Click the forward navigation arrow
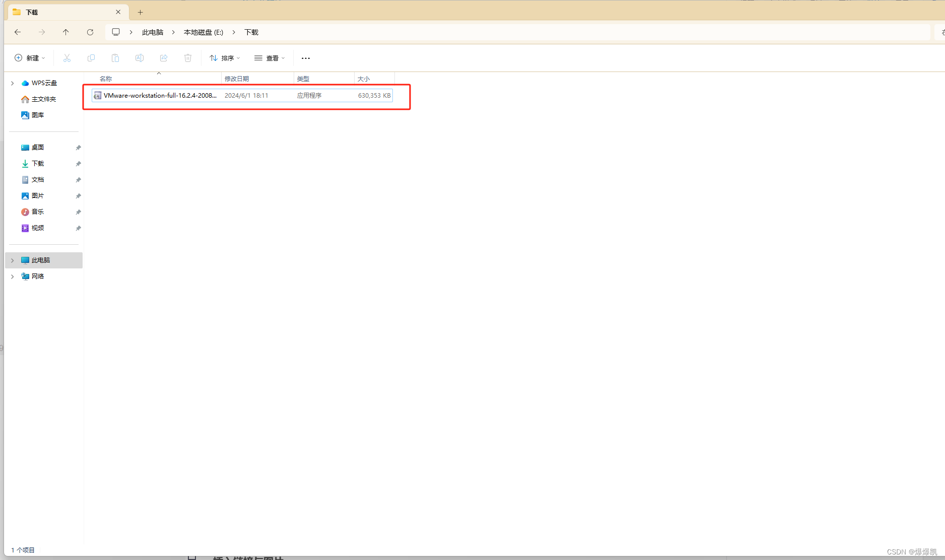 [42, 32]
